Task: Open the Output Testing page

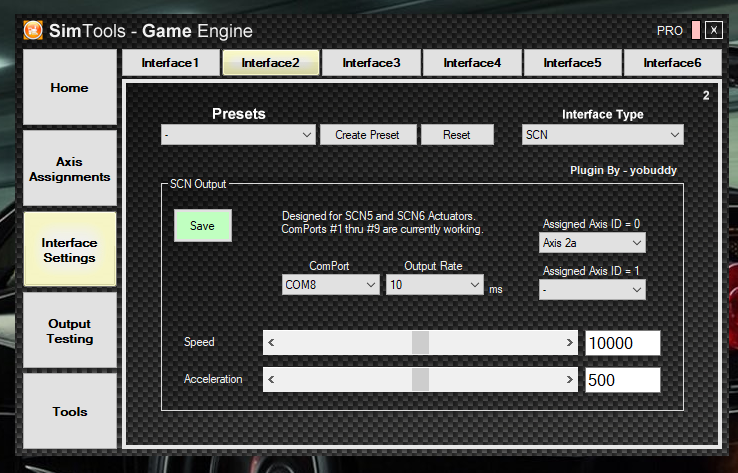Action: [x=70, y=330]
